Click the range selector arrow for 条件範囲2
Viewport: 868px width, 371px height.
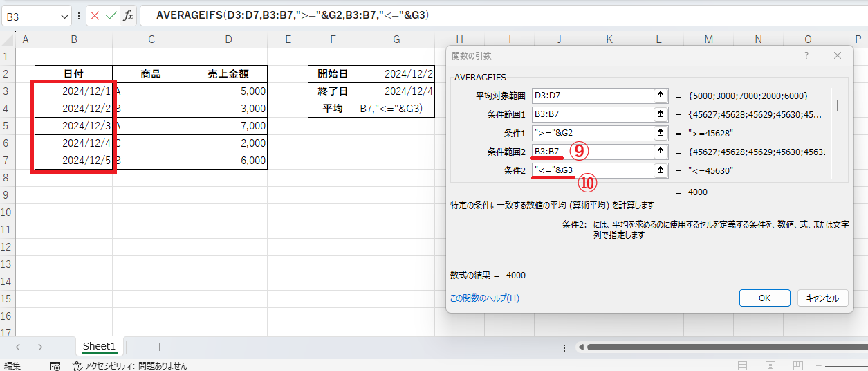pyautogui.click(x=661, y=152)
